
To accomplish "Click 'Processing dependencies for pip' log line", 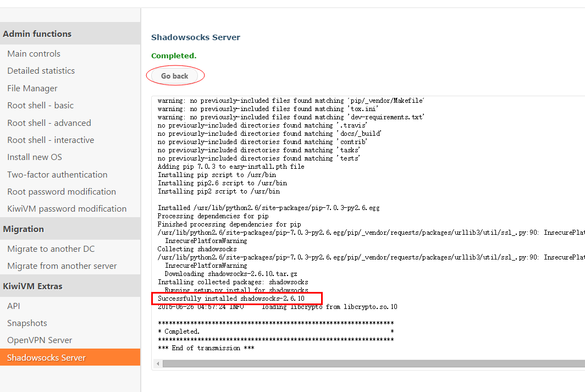I will pyautogui.click(x=213, y=216).
